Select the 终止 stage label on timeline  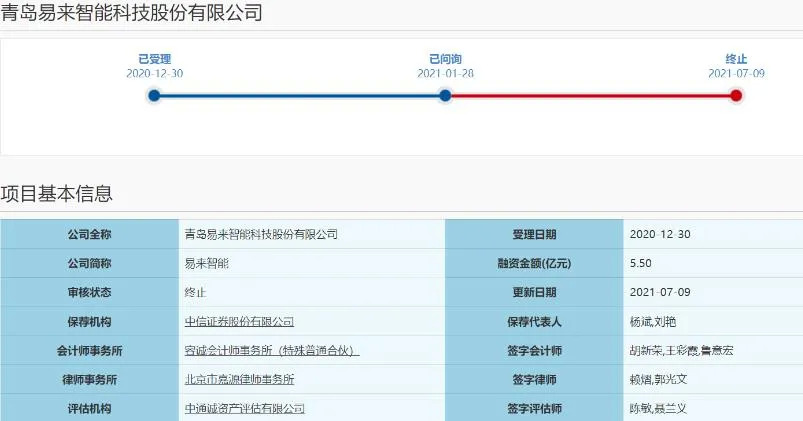pos(736,59)
